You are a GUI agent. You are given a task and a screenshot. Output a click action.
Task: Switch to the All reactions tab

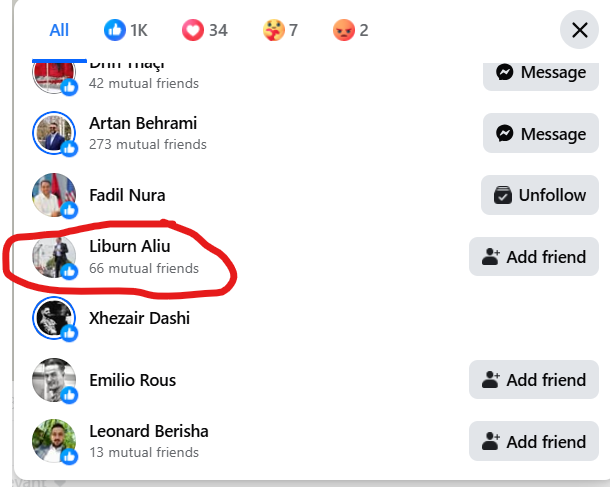coord(59,30)
